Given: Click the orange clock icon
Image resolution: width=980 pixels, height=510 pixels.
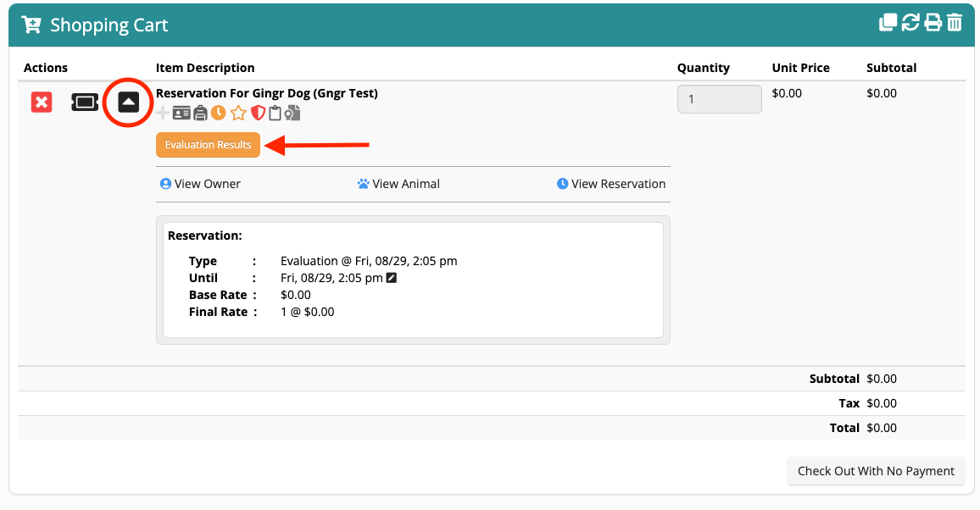Looking at the screenshot, I should (218, 113).
